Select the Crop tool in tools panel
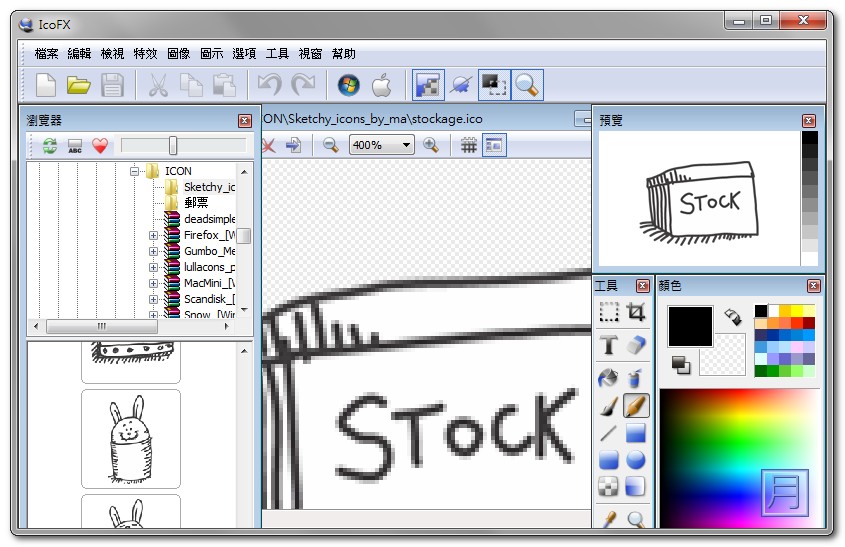The height and width of the screenshot is (547, 845). point(635,313)
